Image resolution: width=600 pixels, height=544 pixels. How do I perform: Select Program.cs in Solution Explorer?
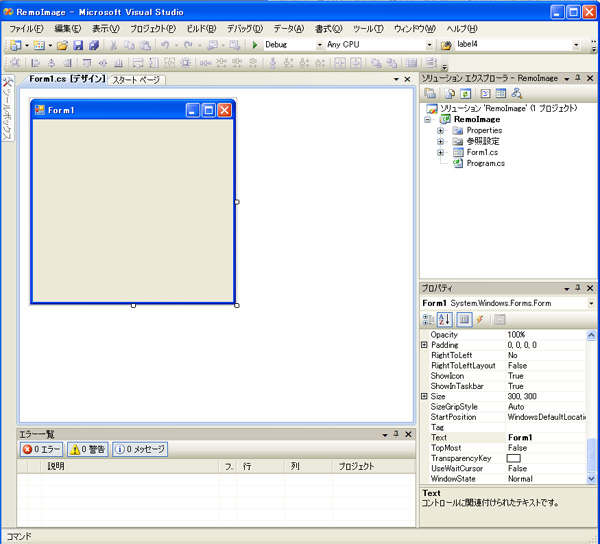(485, 163)
